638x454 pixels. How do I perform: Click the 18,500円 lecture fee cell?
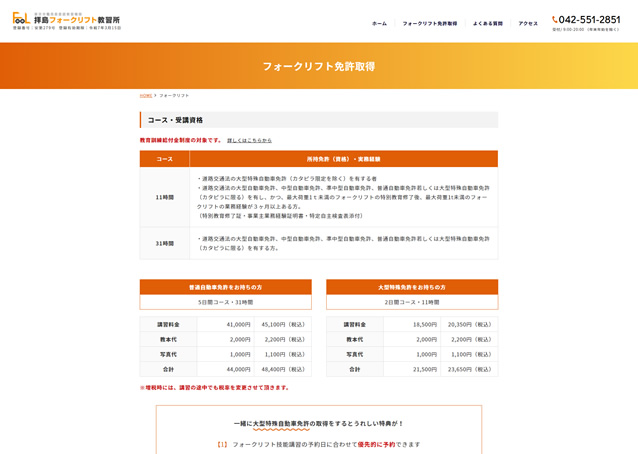pyautogui.click(x=412, y=324)
